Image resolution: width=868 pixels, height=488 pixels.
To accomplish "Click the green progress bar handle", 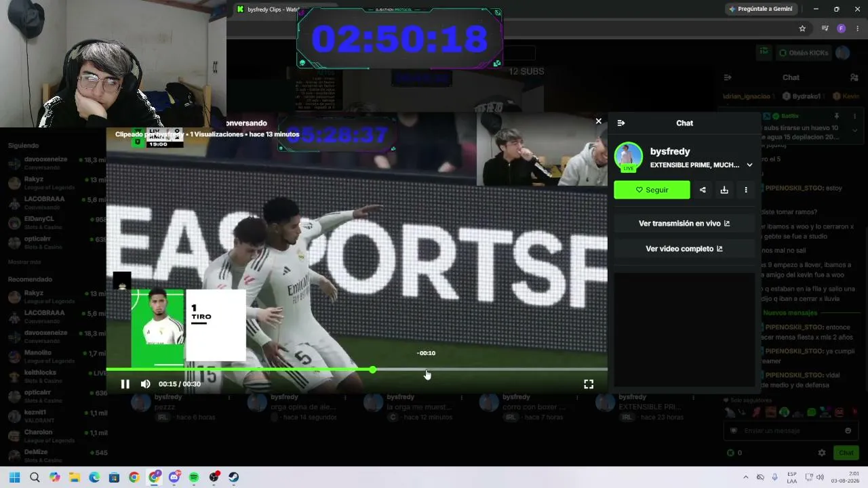I will pyautogui.click(x=373, y=369).
